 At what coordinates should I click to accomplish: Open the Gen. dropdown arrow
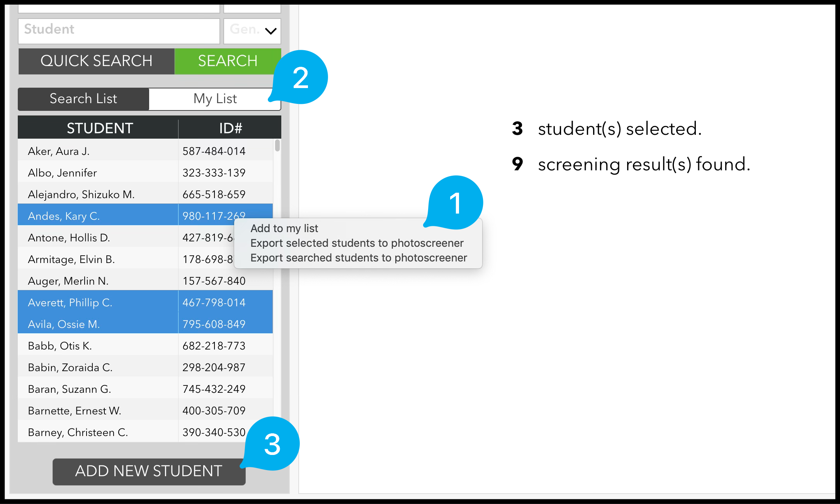[270, 31]
